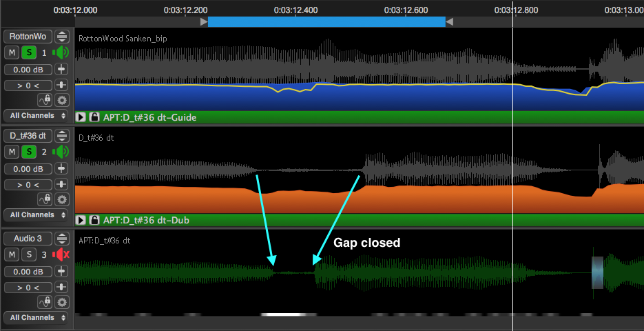This screenshot has width=644, height=331.
Task: Click the red muted speaker on Audio 3
Action: point(61,254)
